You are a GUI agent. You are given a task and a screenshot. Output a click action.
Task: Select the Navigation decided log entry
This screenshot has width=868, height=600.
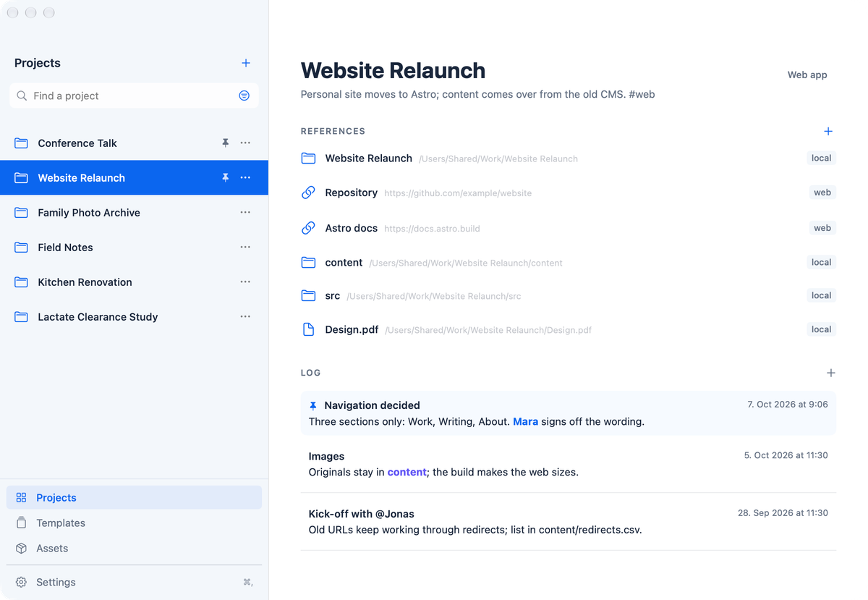pyautogui.click(x=569, y=413)
